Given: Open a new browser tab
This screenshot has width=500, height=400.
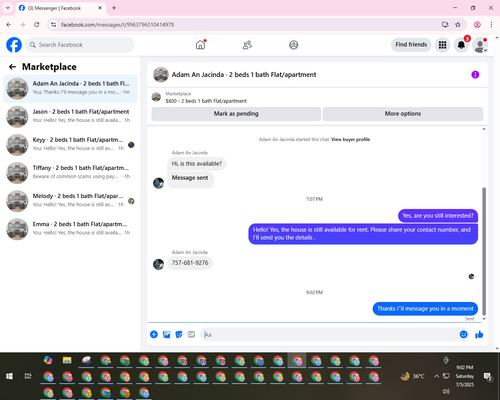Looking at the screenshot, I should (114, 8).
